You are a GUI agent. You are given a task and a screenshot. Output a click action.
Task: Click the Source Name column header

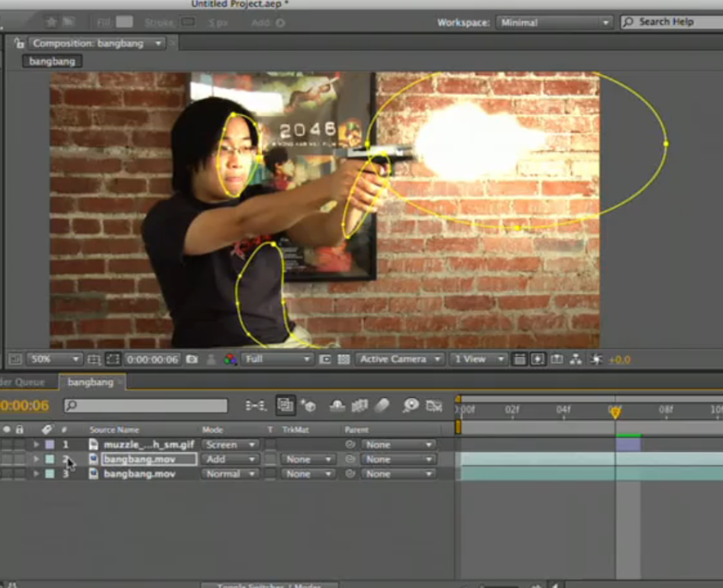(115, 430)
